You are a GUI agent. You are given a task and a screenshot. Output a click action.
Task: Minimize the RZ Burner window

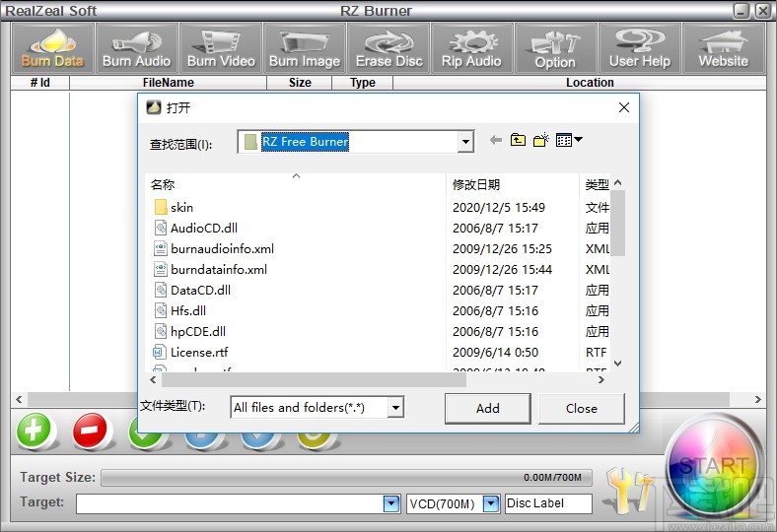(x=742, y=11)
